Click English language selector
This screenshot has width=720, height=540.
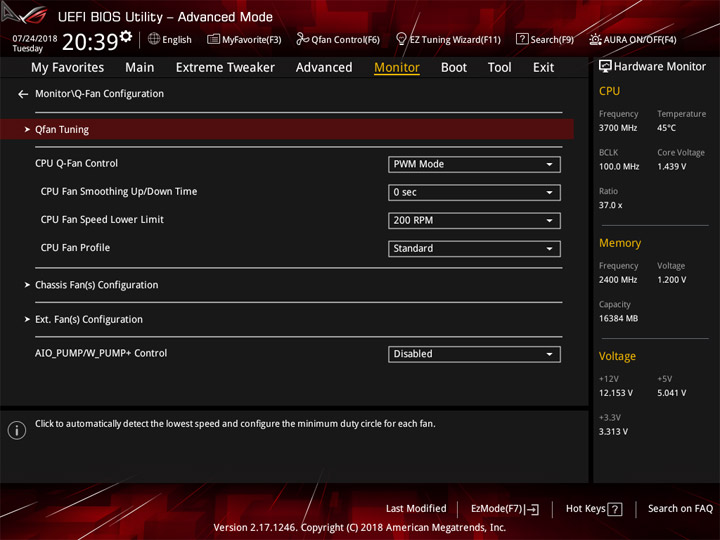click(177, 39)
